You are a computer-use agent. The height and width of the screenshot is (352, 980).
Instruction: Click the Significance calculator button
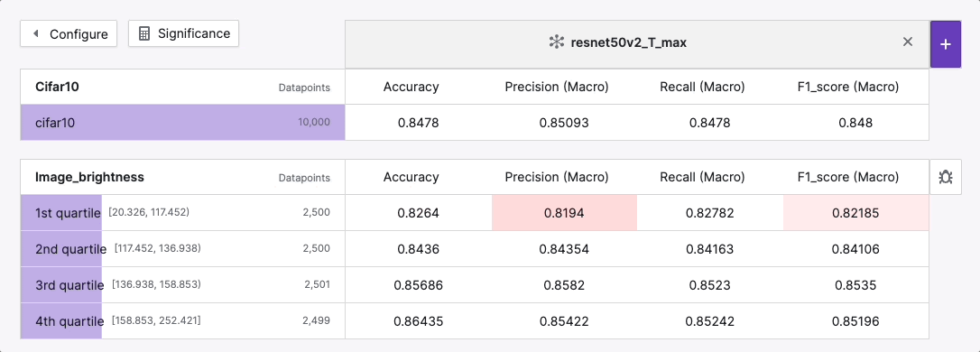(184, 33)
